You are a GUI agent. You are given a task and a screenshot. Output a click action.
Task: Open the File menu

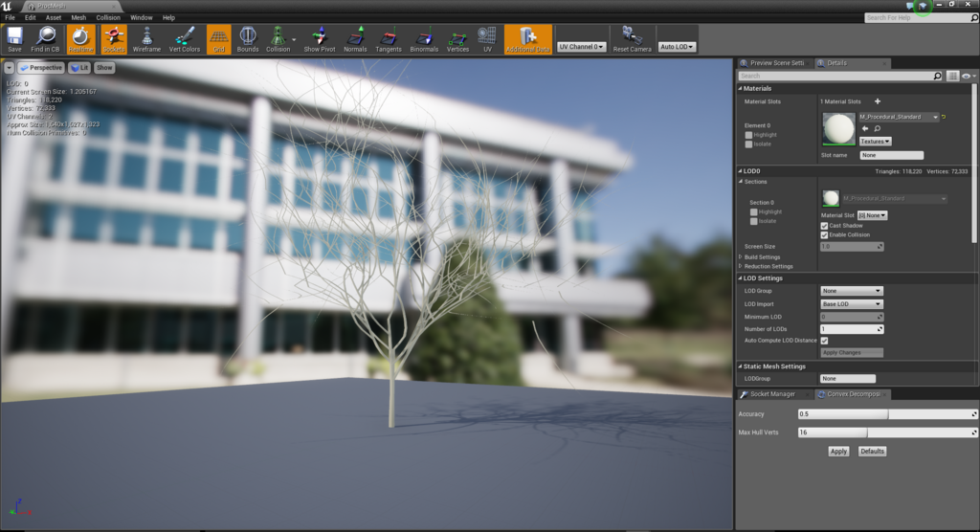tap(10, 17)
